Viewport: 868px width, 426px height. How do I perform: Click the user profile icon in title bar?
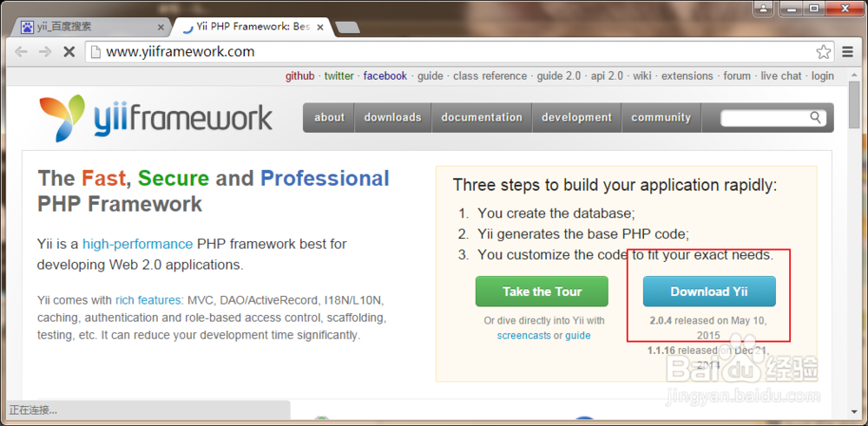point(763,8)
